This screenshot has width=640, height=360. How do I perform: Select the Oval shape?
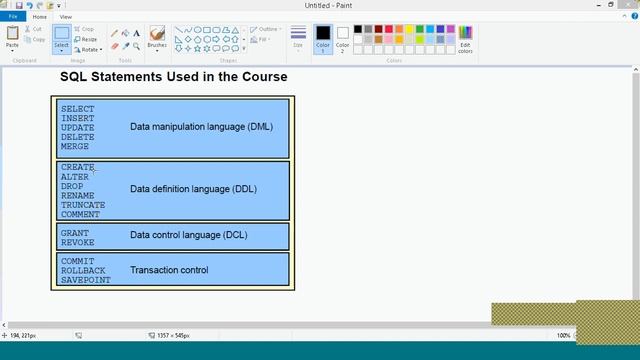point(198,30)
